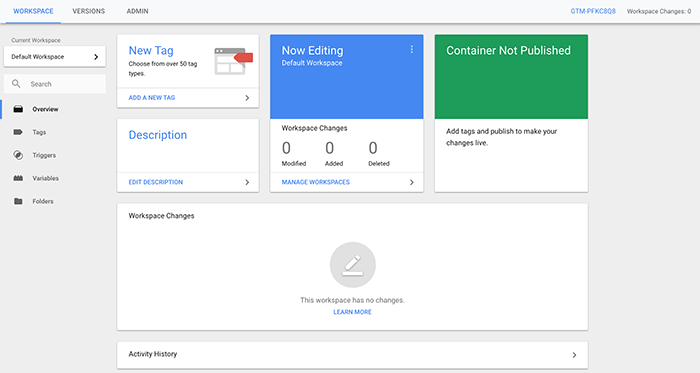The image size is (700, 373).
Task: Select the Overview icon in sidebar
Action: click(x=18, y=109)
